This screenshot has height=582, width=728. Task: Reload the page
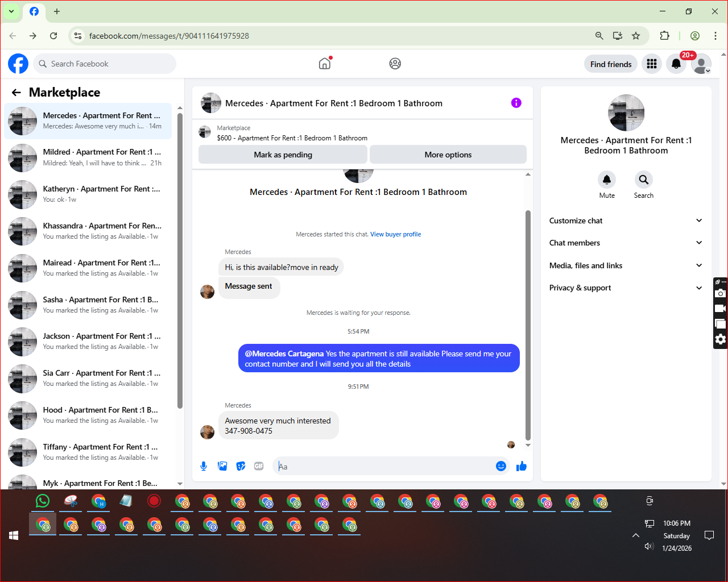coord(53,36)
